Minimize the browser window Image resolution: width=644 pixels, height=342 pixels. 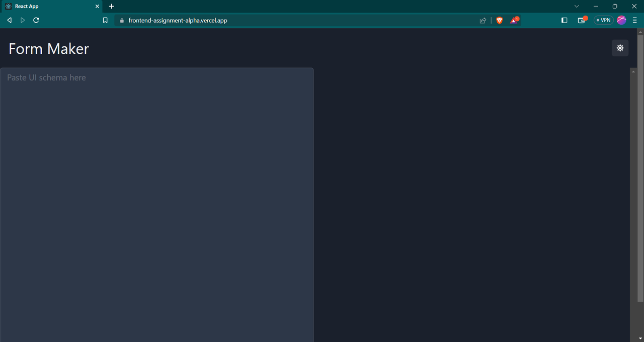click(596, 7)
